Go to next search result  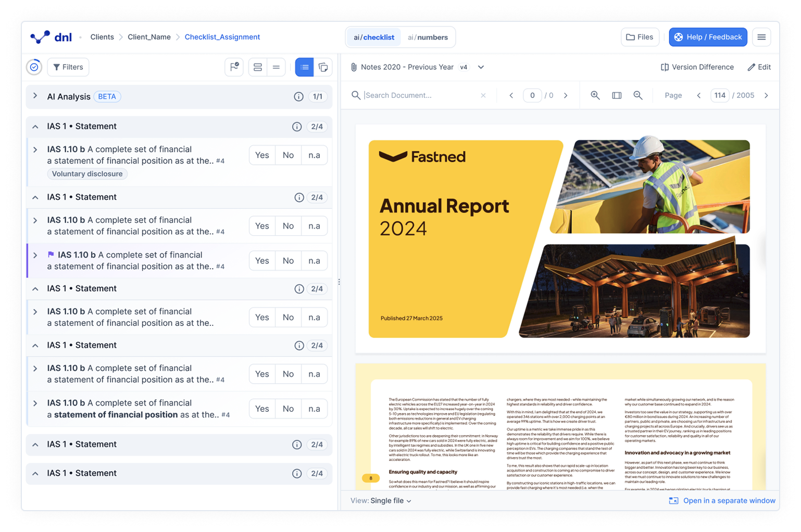pos(566,95)
